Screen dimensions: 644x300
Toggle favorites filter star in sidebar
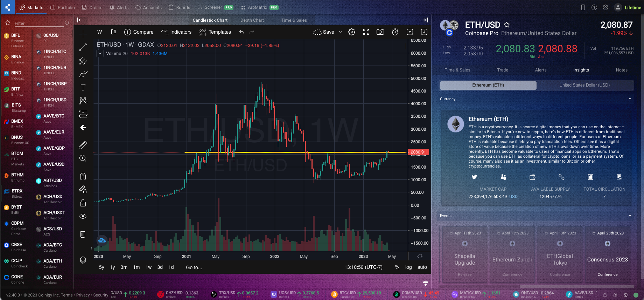(x=8, y=23)
